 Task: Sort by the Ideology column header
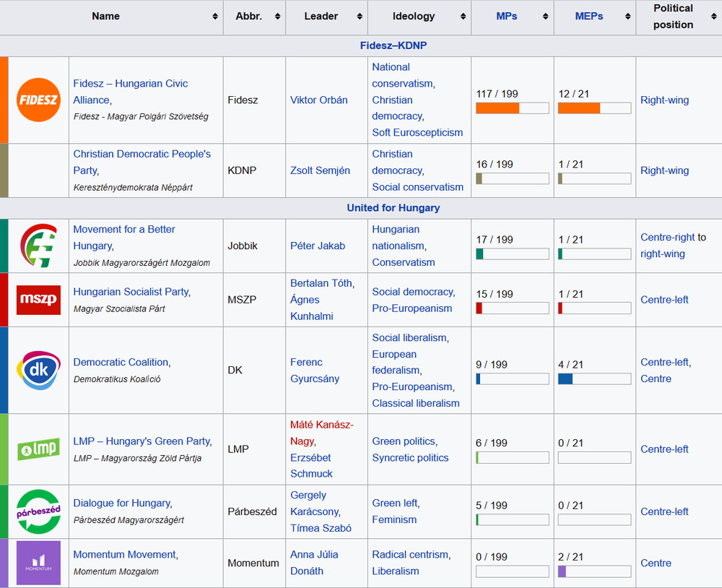click(463, 17)
